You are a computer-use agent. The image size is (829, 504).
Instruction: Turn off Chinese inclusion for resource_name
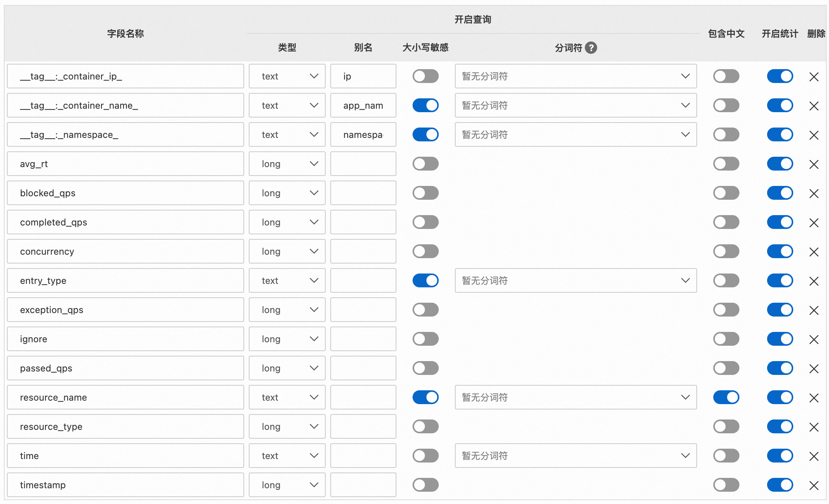pyautogui.click(x=726, y=397)
